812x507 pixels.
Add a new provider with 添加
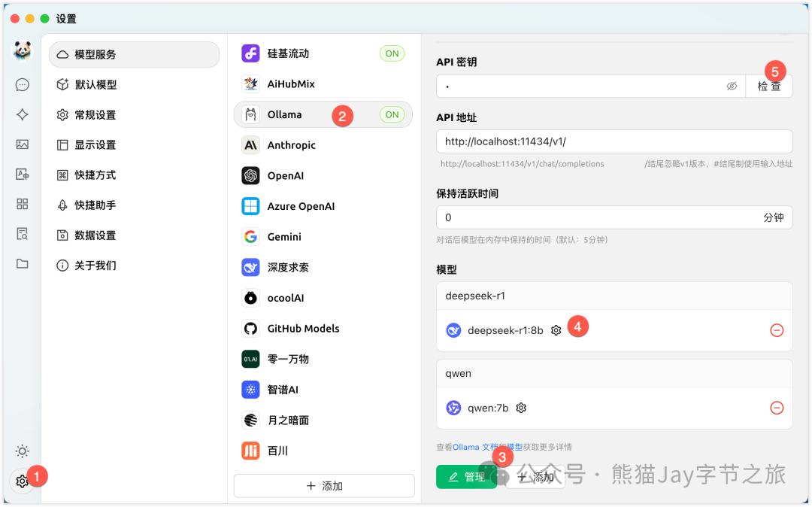(x=324, y=486)
